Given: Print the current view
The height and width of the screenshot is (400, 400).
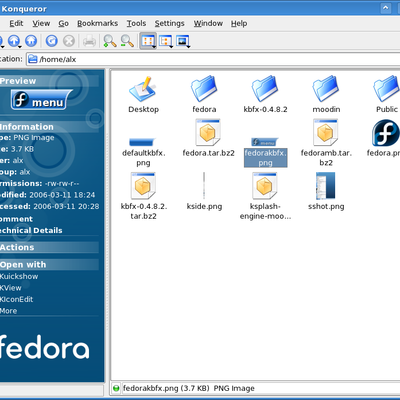Looking at the screenshot, I should [89, 41].
